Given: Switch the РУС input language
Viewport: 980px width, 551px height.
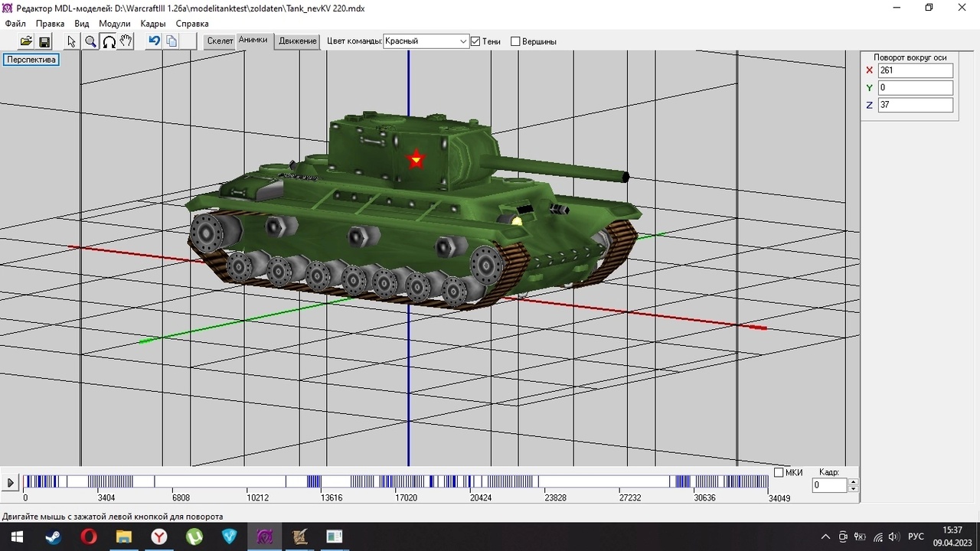Looking at the screenshot, I should pos(916,537).
